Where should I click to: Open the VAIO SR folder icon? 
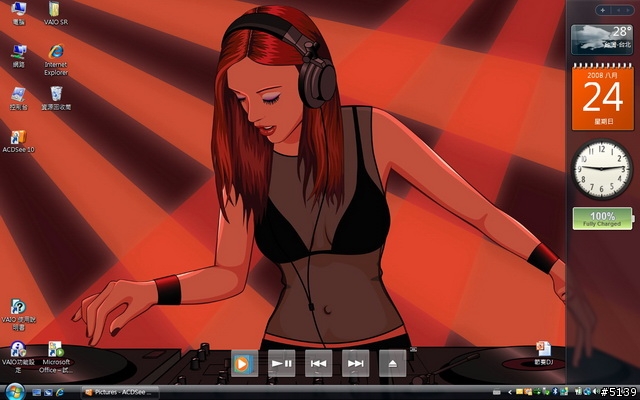[55, 13]
